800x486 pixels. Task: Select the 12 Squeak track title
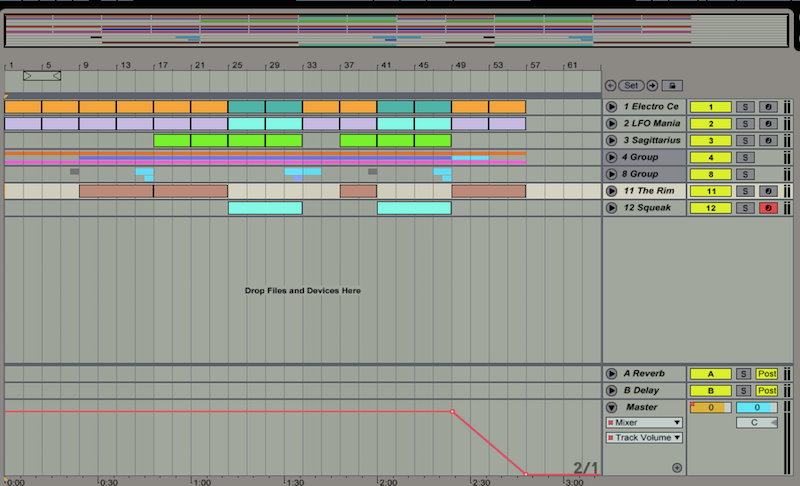pos(647,208)
